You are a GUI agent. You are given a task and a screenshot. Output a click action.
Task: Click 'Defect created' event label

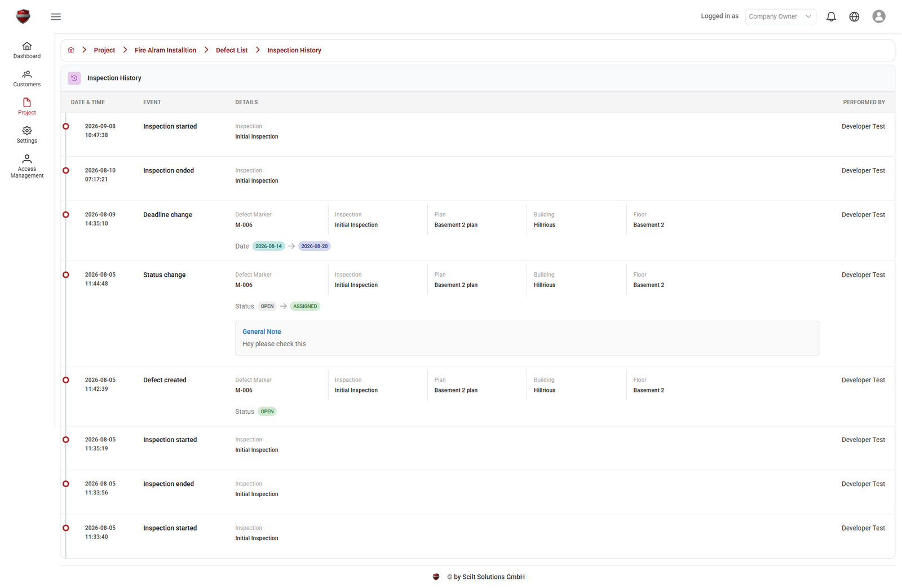(165, 380)
